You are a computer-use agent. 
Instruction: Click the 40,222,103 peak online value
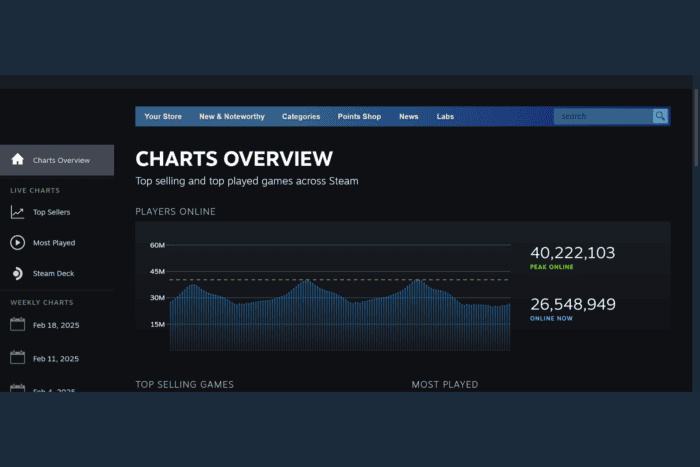coord(572,253)
